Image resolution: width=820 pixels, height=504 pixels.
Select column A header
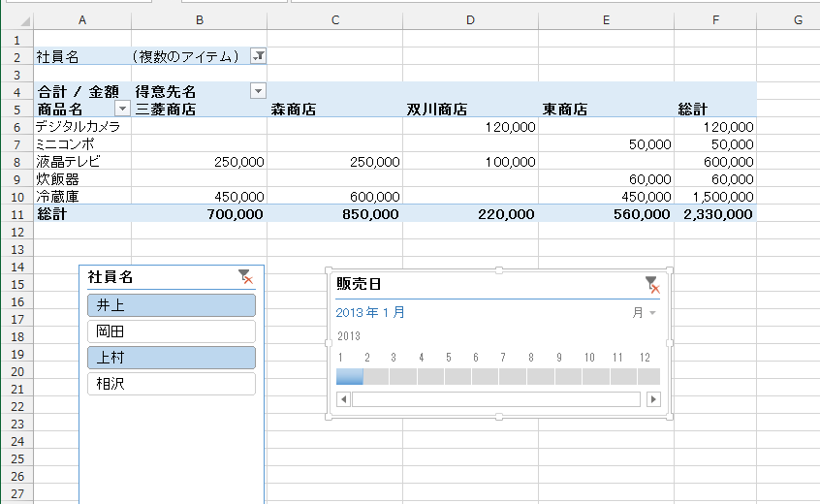click(82, 19)
